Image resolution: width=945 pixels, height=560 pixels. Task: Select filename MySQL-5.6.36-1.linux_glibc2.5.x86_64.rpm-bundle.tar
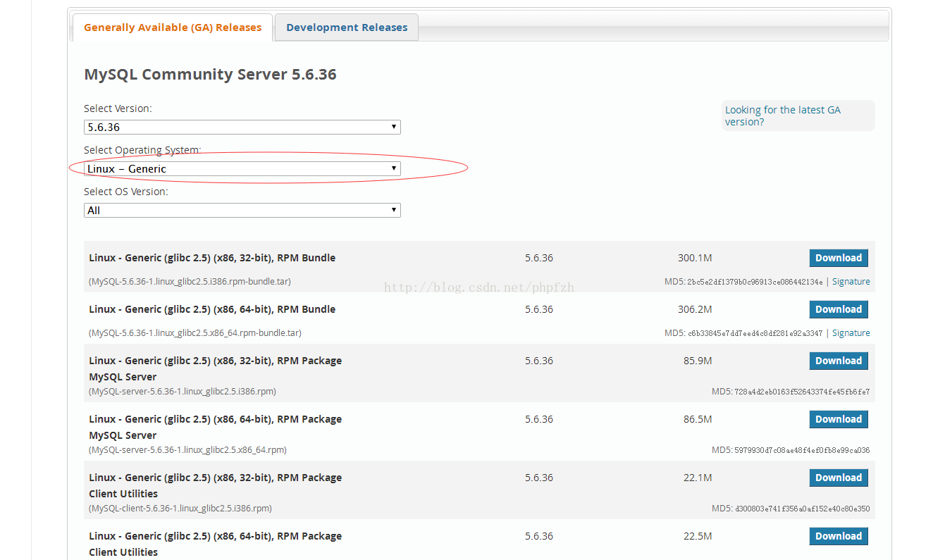pyautogui.click(x=195, y=333)
